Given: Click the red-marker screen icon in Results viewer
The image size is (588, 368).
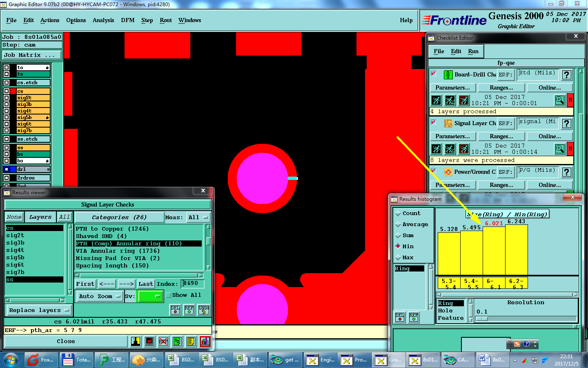Looking at the screenshot, I should pos(149,341).
